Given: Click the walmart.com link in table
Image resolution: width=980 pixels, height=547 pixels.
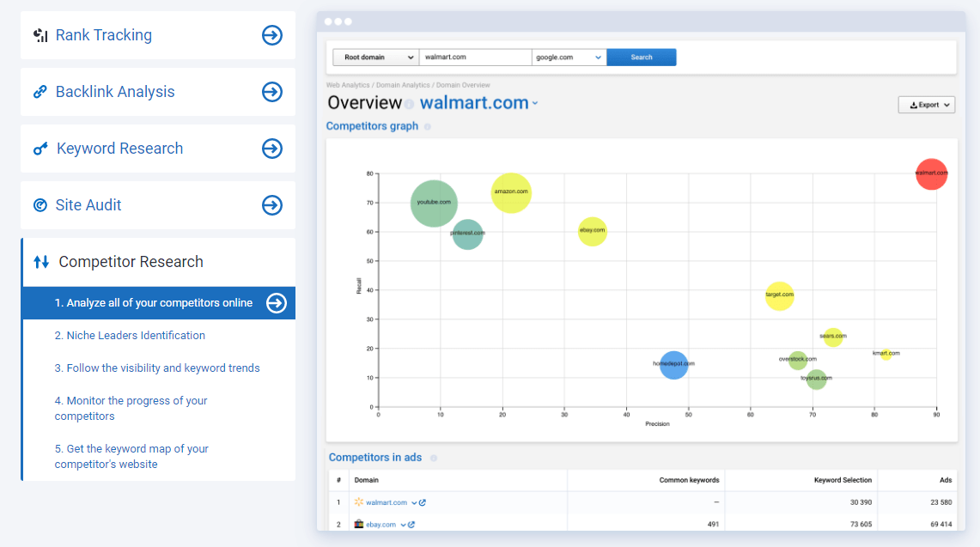Looking at the screenshot, I should pos(387,502).
